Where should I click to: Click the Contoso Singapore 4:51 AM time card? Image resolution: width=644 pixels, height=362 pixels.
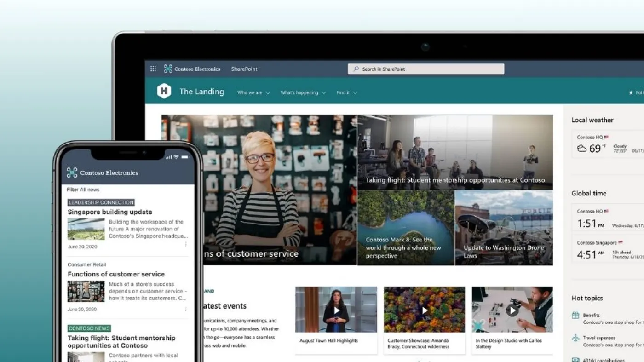609,250
